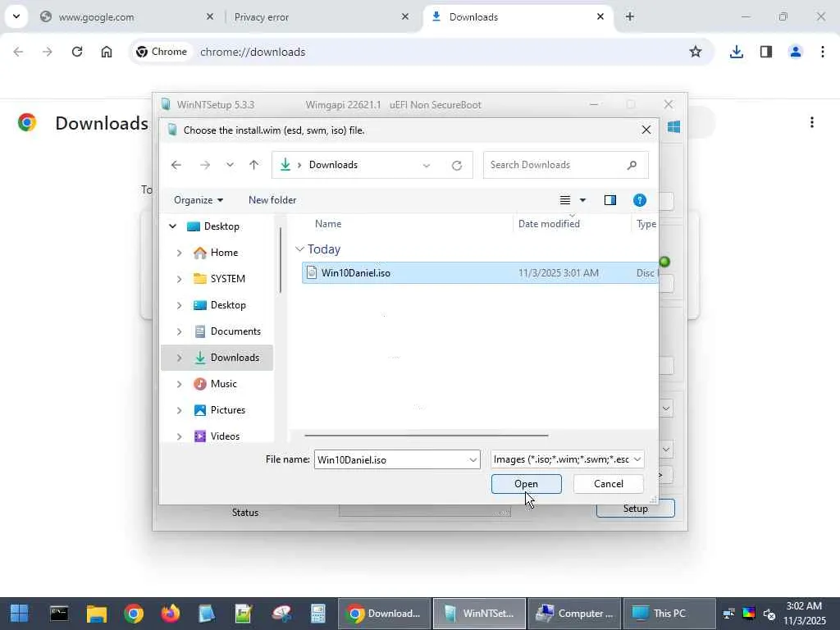Expand the SYSTEM folder node
This screenshot has width=840, height=630.
point(179,279)
